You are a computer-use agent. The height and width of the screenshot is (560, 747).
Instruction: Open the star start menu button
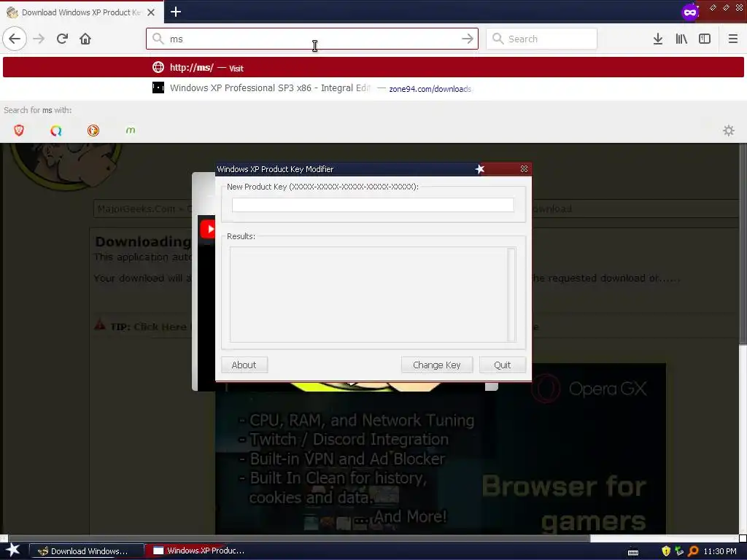pos(12,551)
